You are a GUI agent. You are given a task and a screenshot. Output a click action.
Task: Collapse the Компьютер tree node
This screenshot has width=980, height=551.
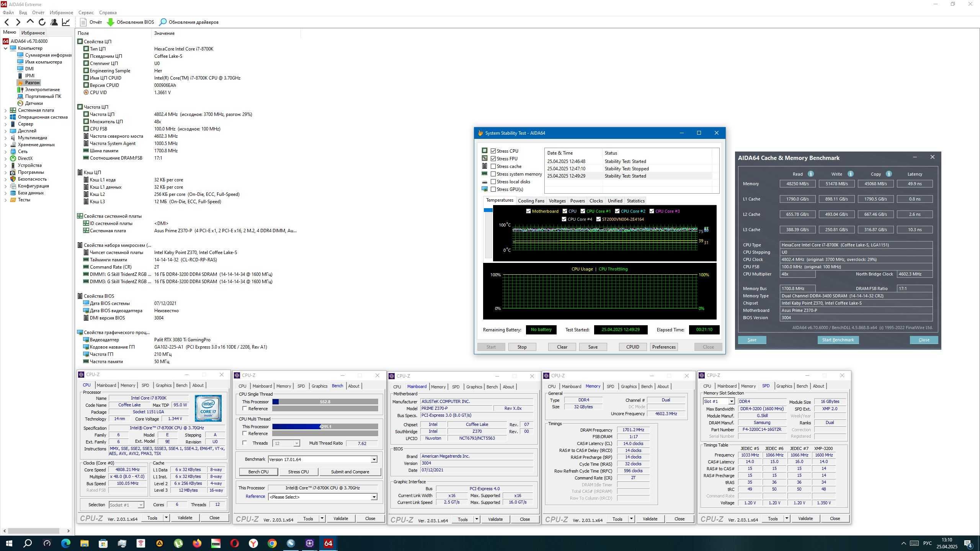[6, 48]
